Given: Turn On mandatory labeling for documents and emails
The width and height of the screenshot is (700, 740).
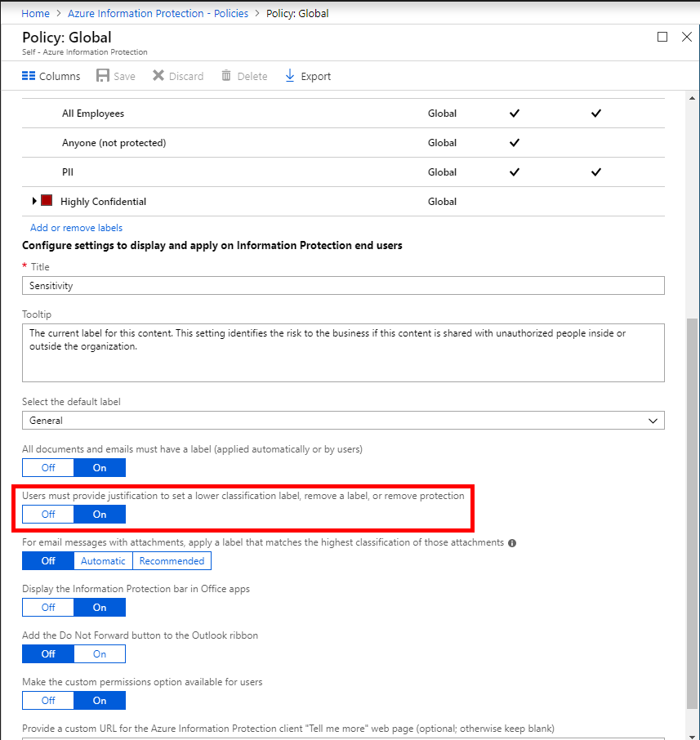Looking at the screenshot, I should point(100,468).
